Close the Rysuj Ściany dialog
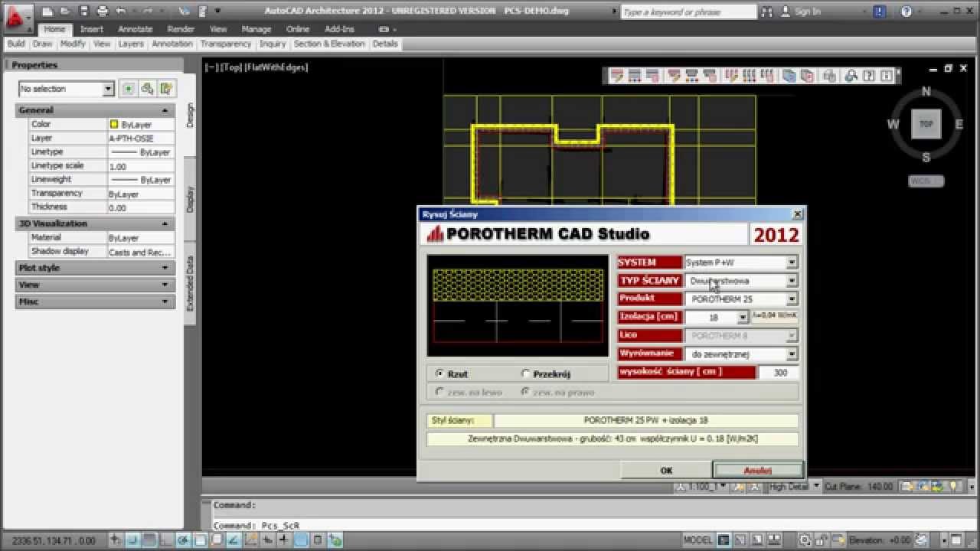 pos(797,214)
